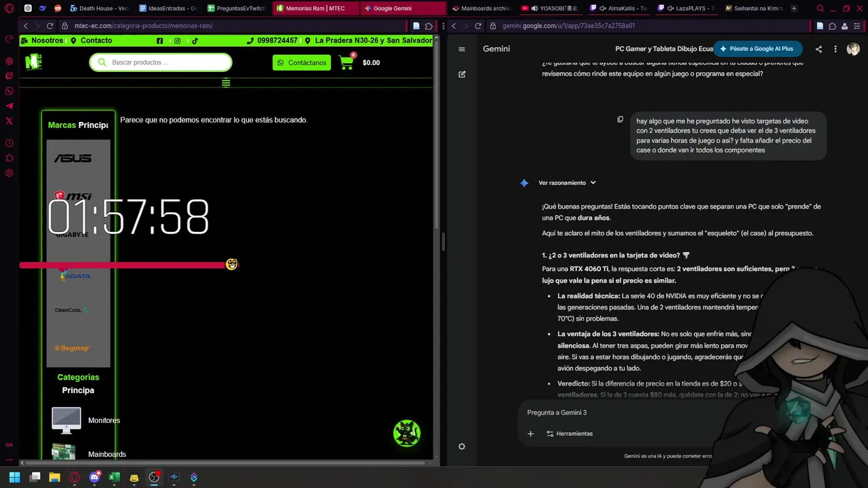Screen dimensions: 868x488
Task: Click the red timer progress bar
Action: [x=123, y=265]
